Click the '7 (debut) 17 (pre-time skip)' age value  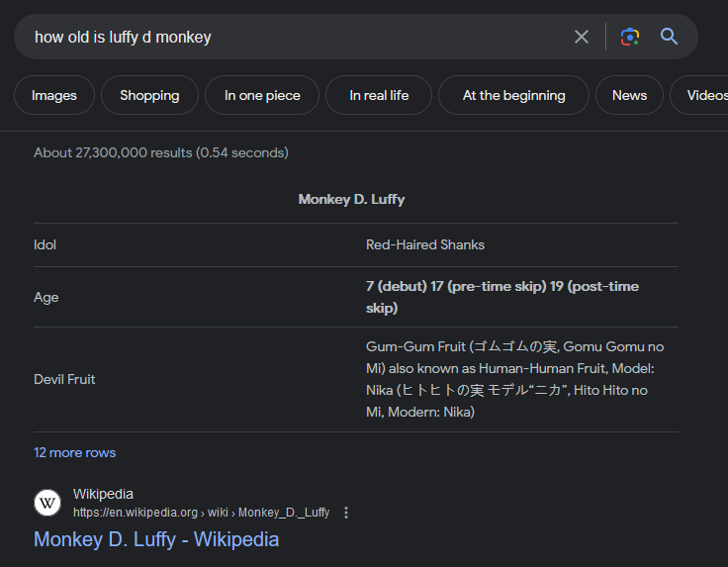coord(502,297)
